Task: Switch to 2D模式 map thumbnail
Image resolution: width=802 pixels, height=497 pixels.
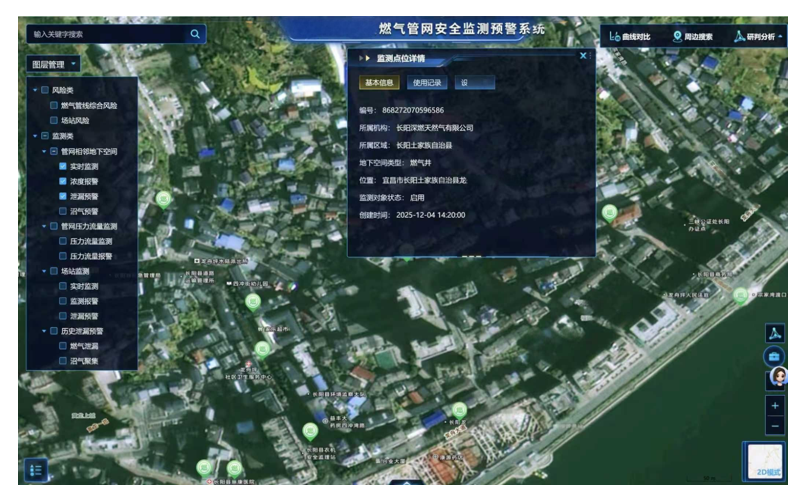Action: pos(764,461)
